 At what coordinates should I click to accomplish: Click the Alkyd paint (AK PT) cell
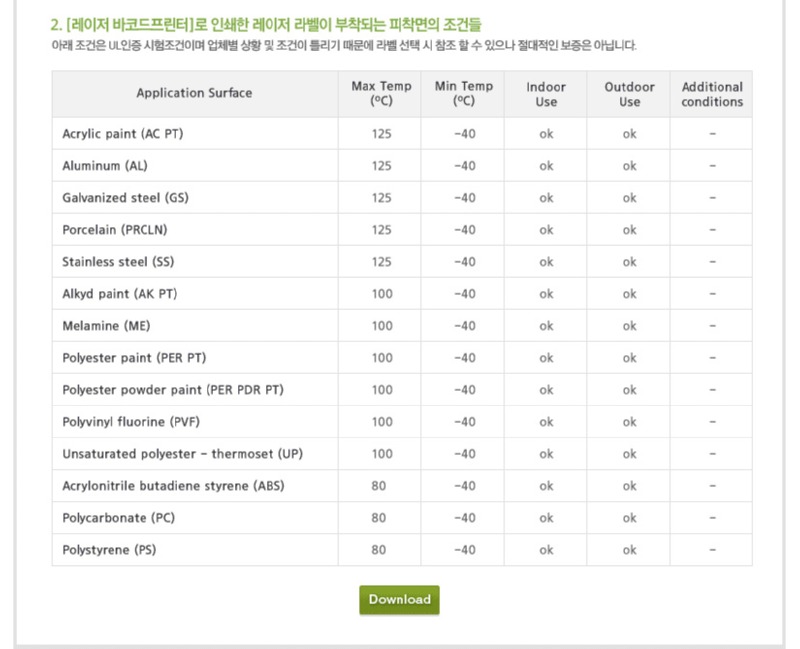pos(120,294)
